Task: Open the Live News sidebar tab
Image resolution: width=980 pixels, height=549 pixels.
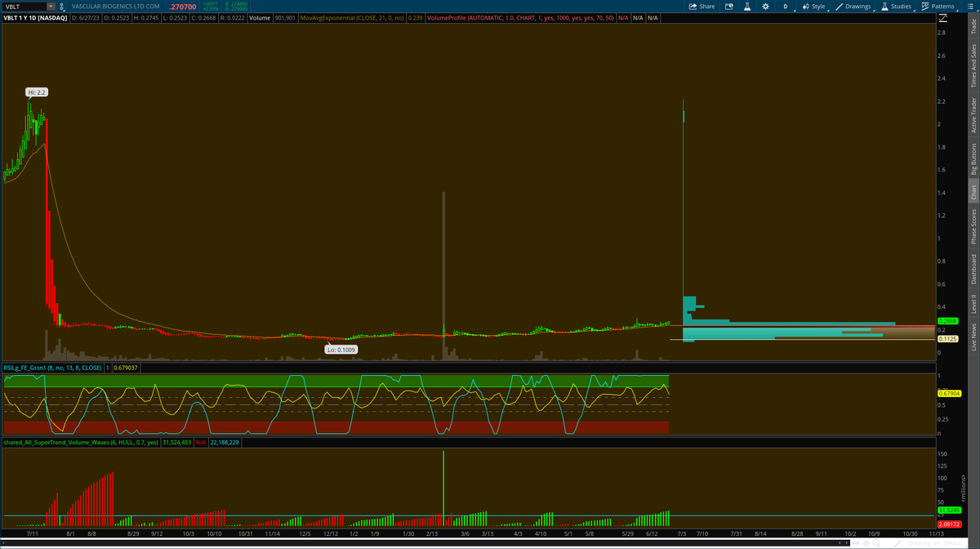Action: pos(973,337)
